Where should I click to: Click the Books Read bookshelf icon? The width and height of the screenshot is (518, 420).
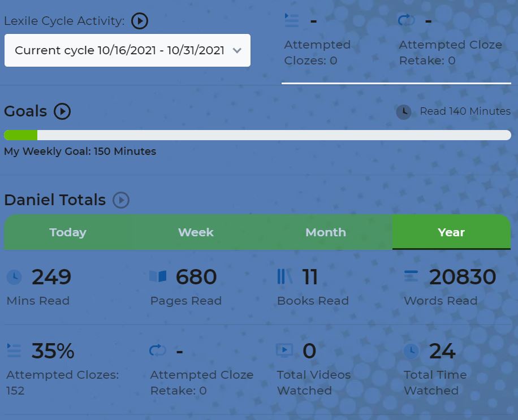pos(285,276)
